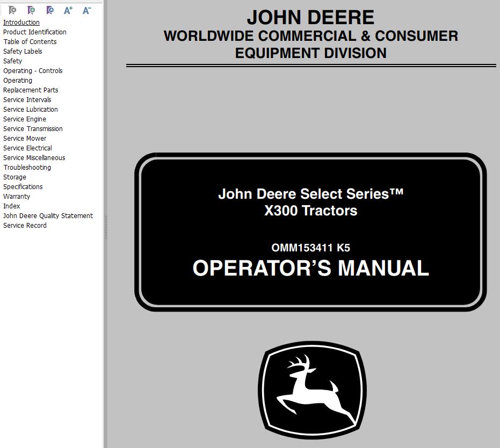The width and height of the screenshot is (500, 448).
Task: Open the John Deere Quality Statement
Action: tap(47, 215)
